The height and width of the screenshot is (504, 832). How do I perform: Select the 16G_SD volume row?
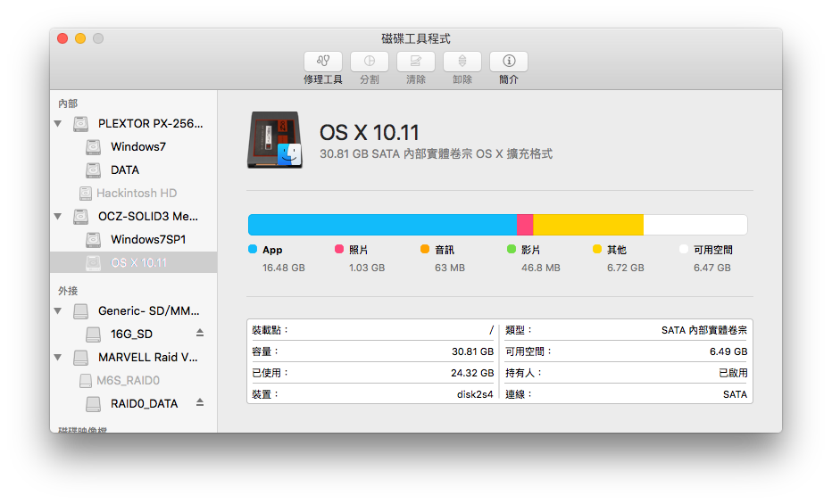pyautogui.click(x=134, y=334)
